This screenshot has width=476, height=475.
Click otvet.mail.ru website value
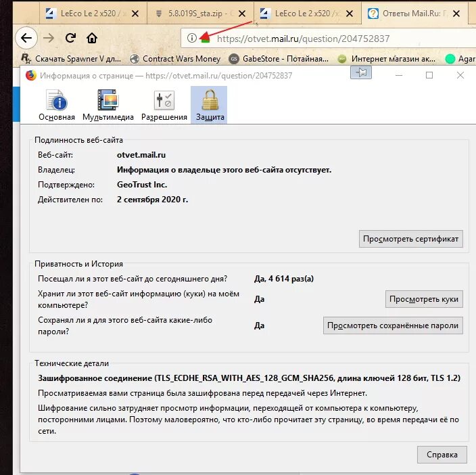pos(141,155)
